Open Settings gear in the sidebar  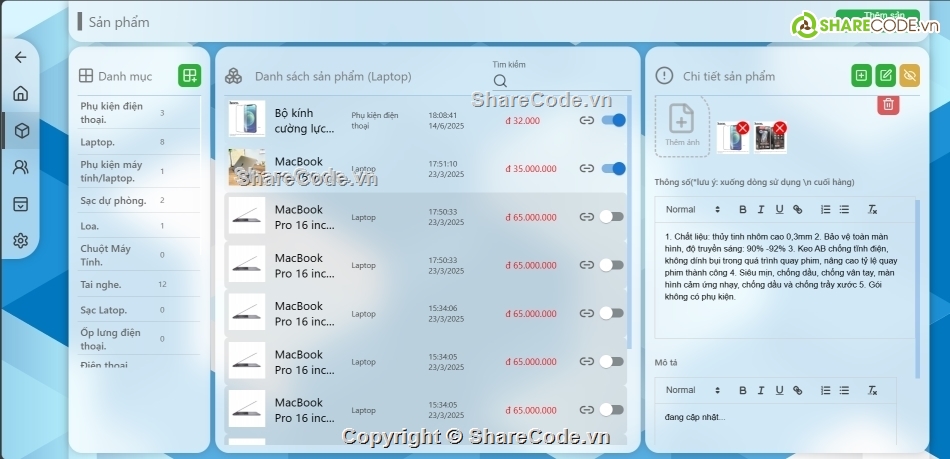(x=21, y=241)
